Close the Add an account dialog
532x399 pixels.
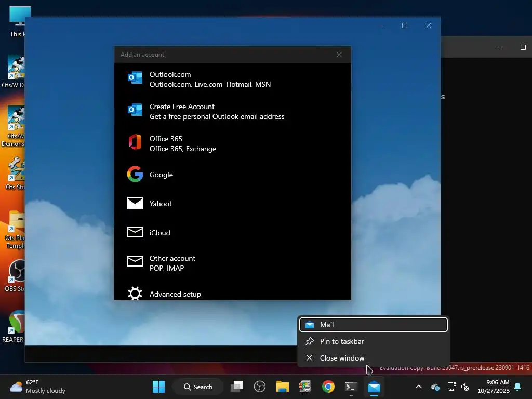[339, 55]
